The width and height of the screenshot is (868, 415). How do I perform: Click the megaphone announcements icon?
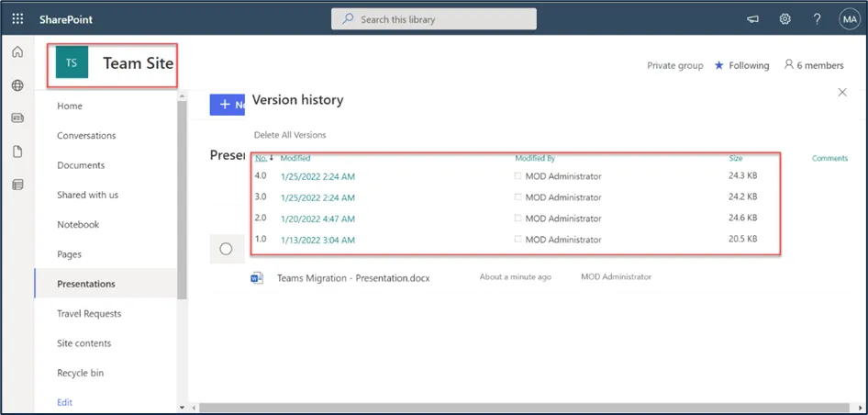(753, 19)
